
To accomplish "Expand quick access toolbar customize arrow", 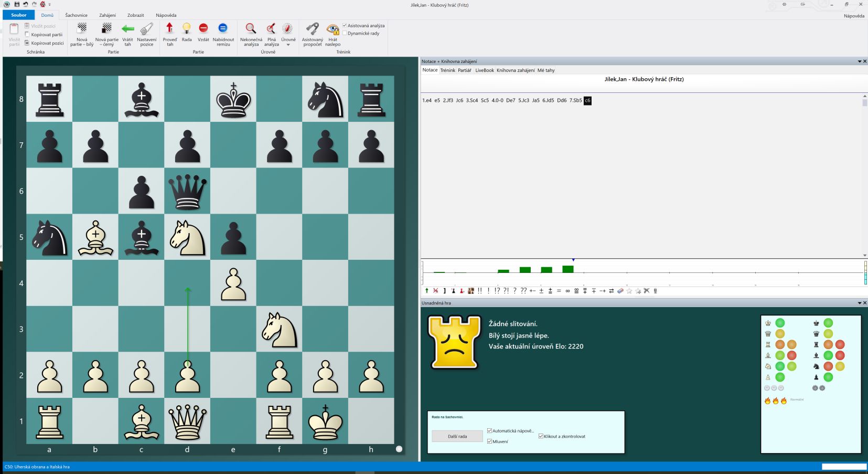I will point(50,4).
